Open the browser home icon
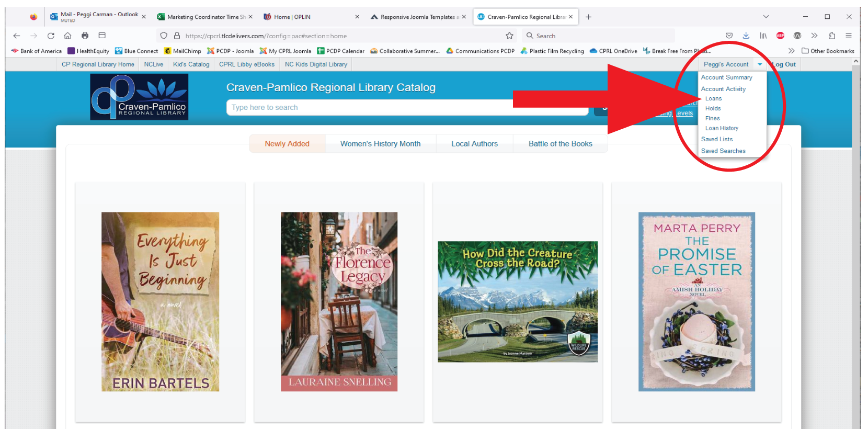The height and width of the screenshot is (429, 868). [x=67, y=36]
